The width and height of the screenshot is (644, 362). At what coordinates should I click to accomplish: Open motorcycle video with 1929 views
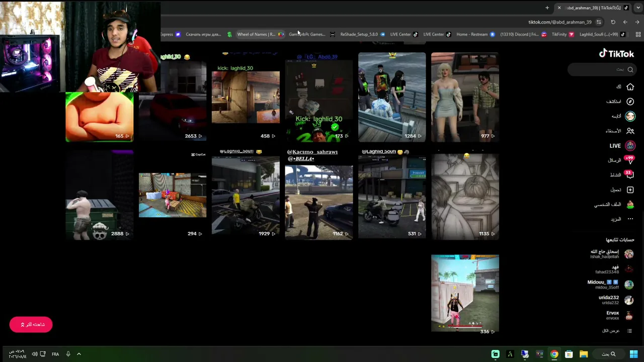tap(246, 195)
